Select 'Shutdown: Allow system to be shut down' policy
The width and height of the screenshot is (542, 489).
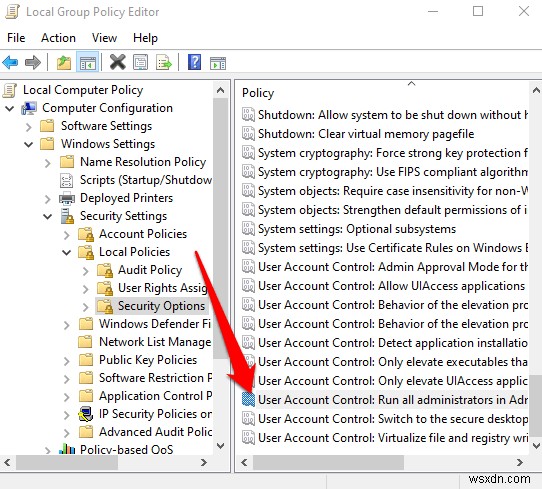click(393, 115)
